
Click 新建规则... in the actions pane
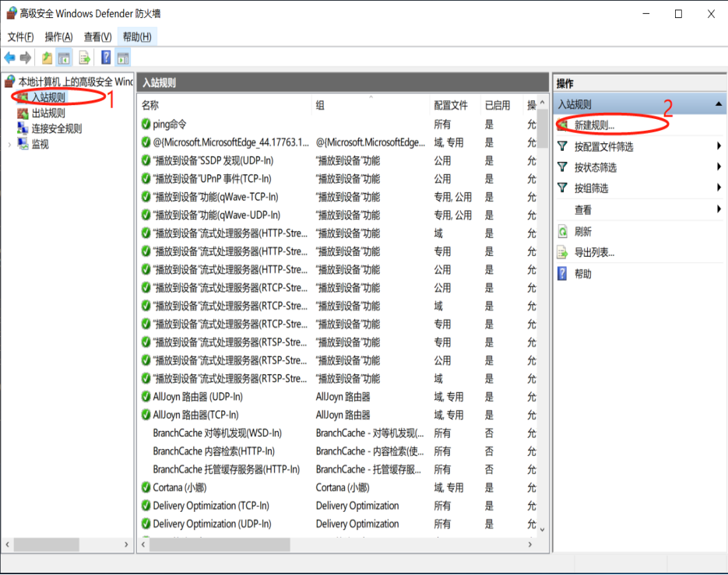(x=594, y=125)
